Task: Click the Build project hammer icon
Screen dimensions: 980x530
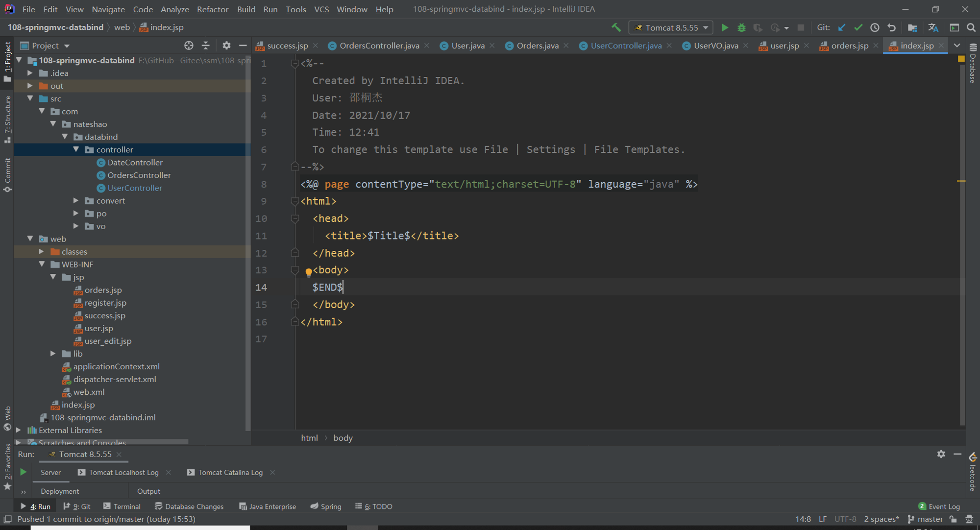Action: [x=616, y=27]
